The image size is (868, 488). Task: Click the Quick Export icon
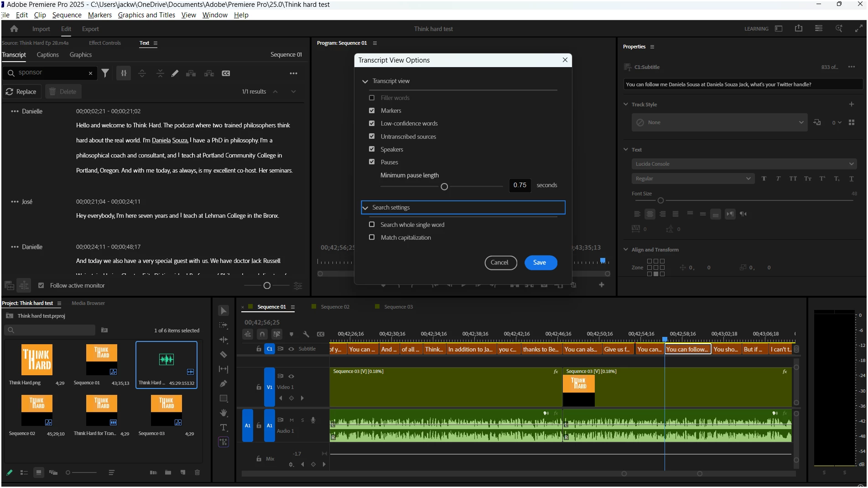tap(799, 28)
